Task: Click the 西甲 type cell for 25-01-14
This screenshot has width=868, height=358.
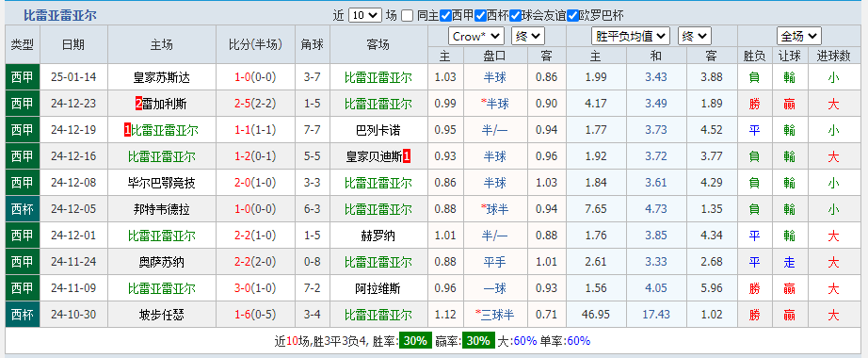Action: coord(23,77)
